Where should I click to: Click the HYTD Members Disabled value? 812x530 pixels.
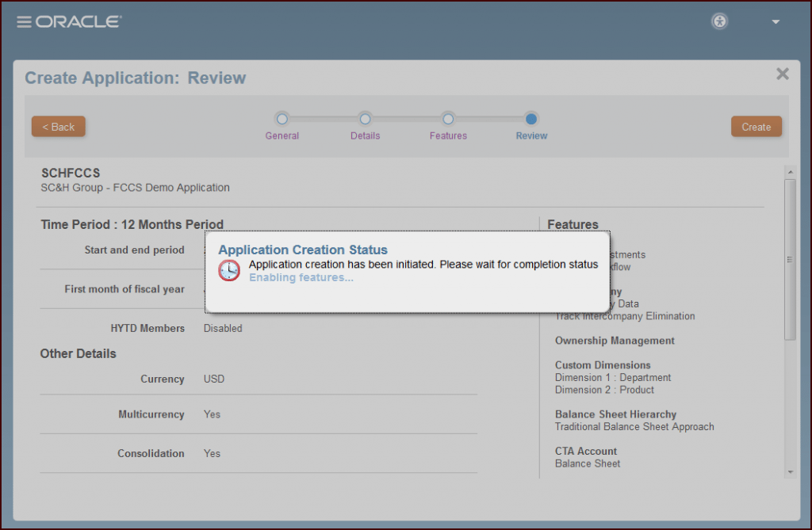223,328
